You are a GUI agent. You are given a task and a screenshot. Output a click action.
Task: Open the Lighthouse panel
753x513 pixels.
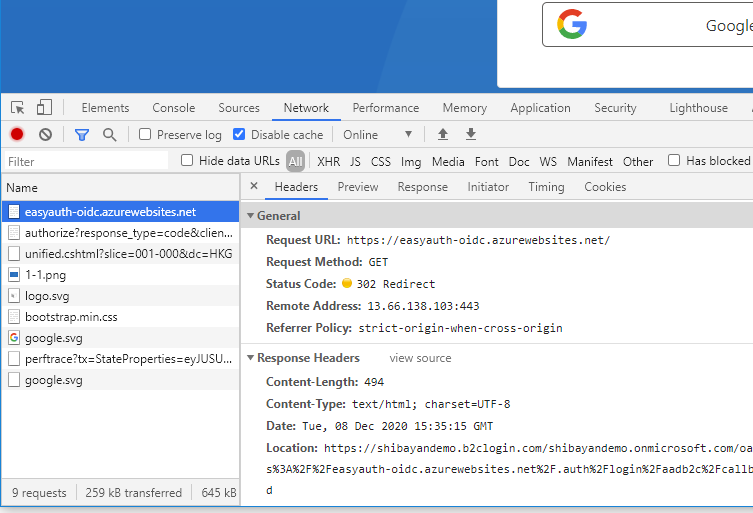(x=698, y=108)
